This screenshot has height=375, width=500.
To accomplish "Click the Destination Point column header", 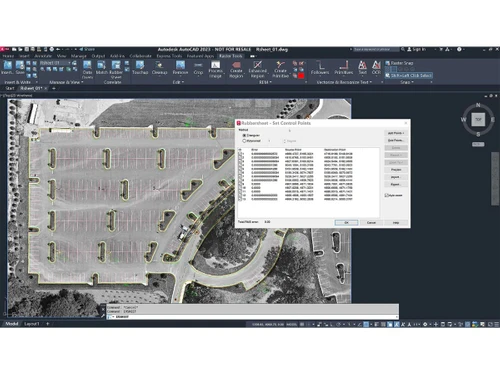I will tap(335, 150).
